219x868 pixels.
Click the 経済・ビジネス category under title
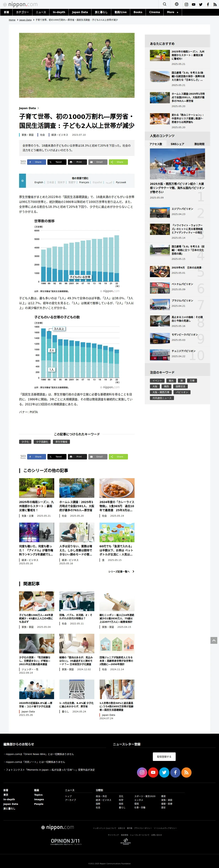click(x=60, y=135)
